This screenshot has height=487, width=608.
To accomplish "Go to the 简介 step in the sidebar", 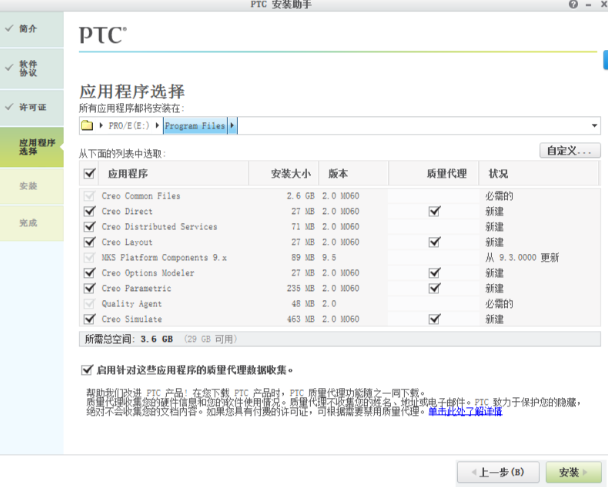I will click(x=29, y=28).
